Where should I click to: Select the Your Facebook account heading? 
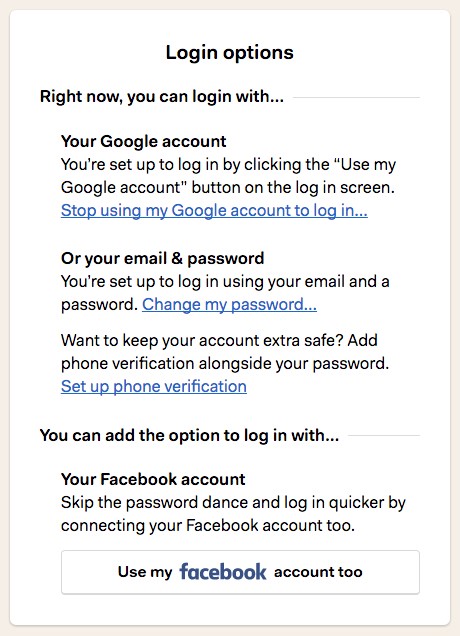(x=153, y=479)
